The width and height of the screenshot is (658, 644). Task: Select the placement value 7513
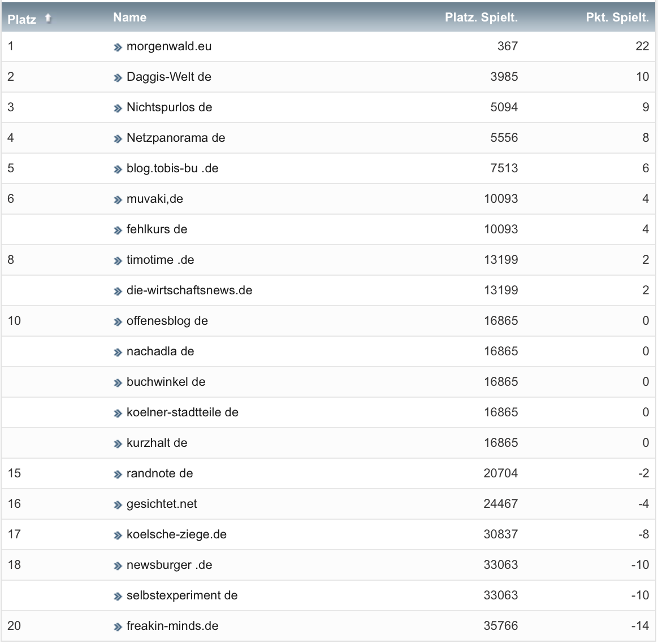(x=504, y=168)
